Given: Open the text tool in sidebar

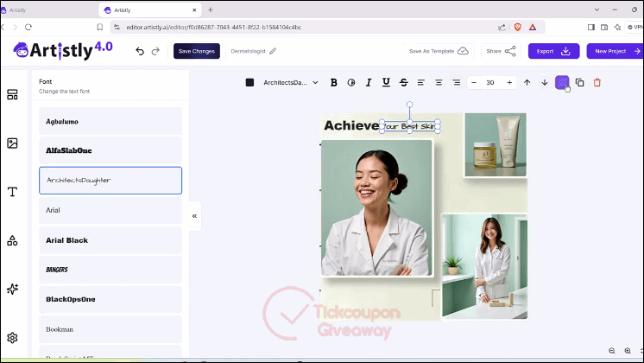Looking at the screenshot, I should click(12, 192).
